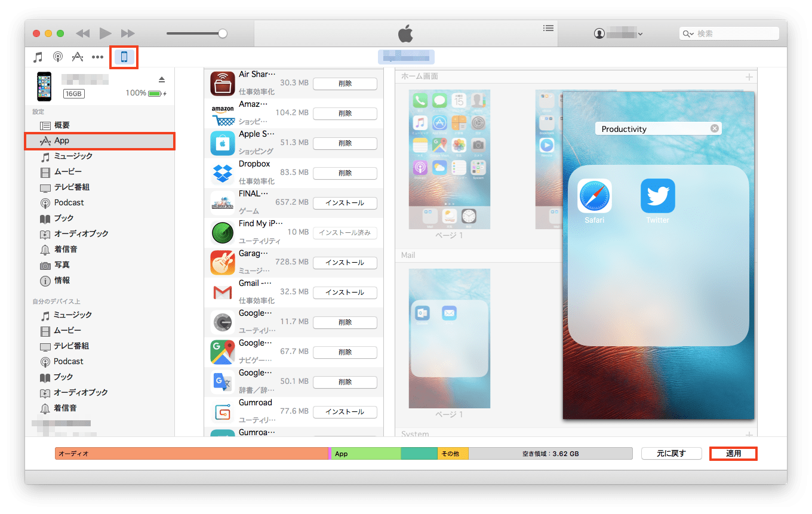Apply changes with the 適用 button
This screenshot has width=812, height=514.
733,453
